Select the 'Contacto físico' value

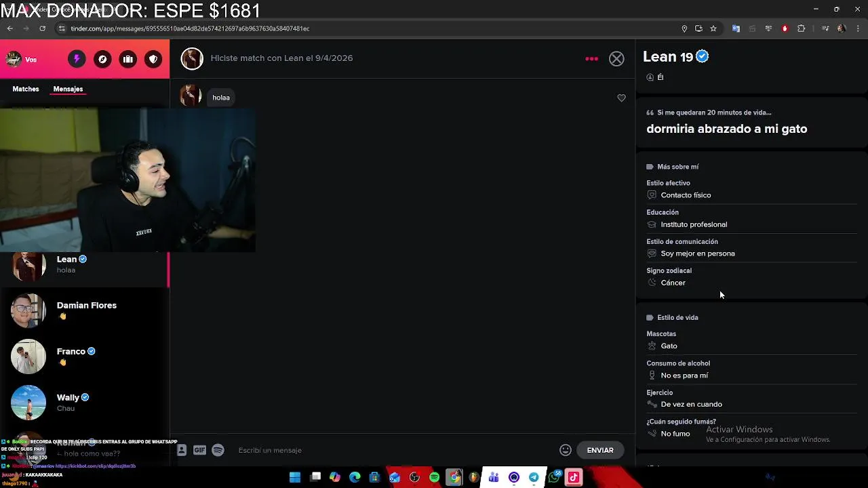click(x=686, y=195)
